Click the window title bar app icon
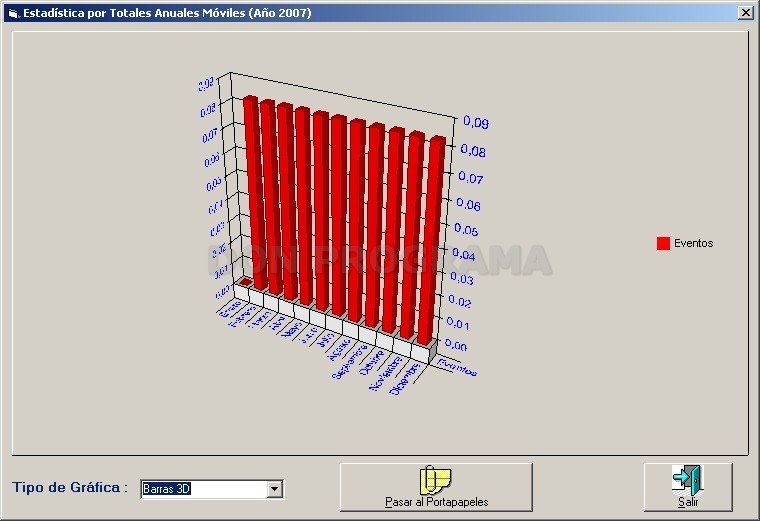The image size is (760, 521). point(13,13)
